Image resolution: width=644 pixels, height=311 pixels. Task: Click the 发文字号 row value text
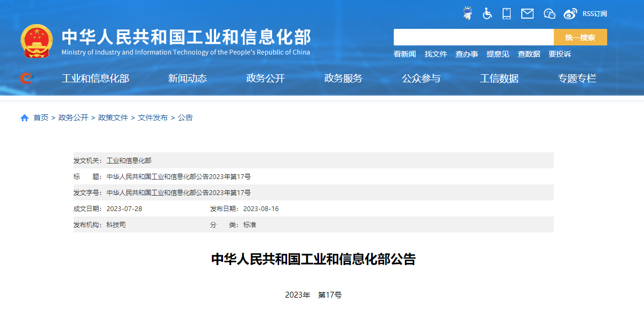point(178,192)
